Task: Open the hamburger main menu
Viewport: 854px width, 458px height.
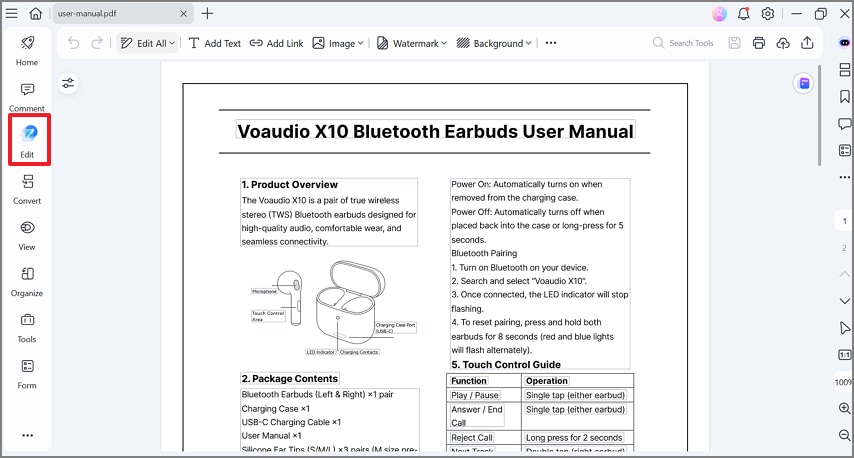Action: [x=11, y=14]
